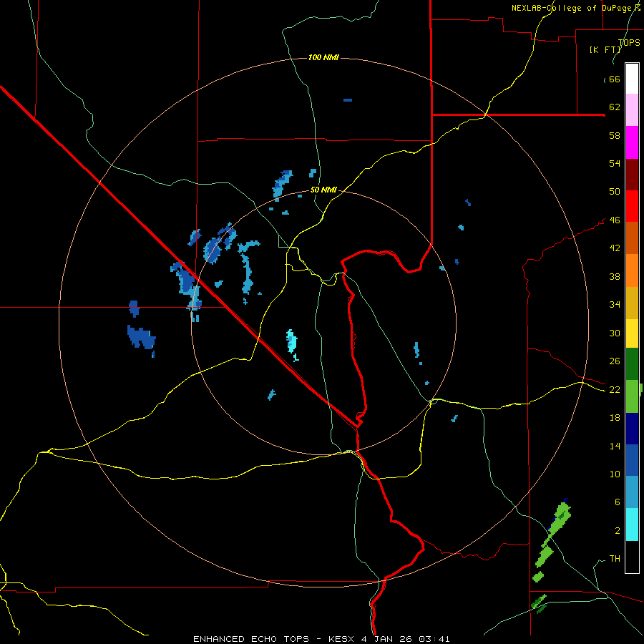Click the '50 NMI' range ring label
644x644 pixels.
point(323,190)
